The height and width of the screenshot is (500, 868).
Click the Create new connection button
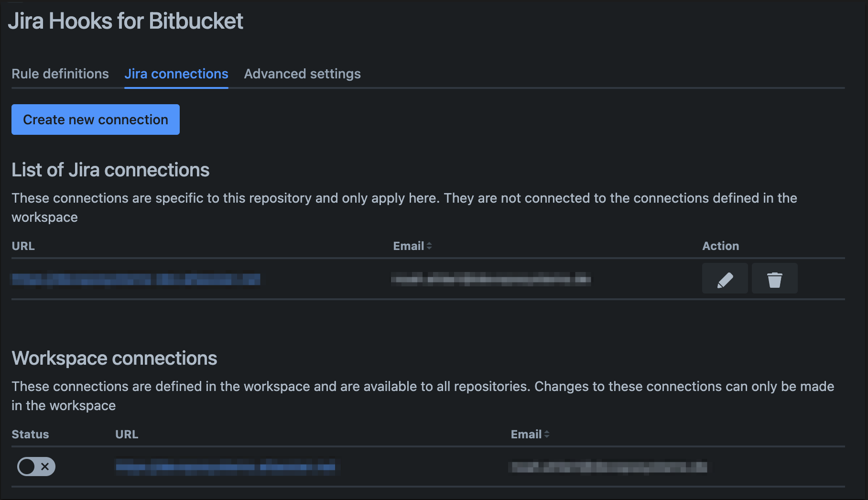[96, 120]
